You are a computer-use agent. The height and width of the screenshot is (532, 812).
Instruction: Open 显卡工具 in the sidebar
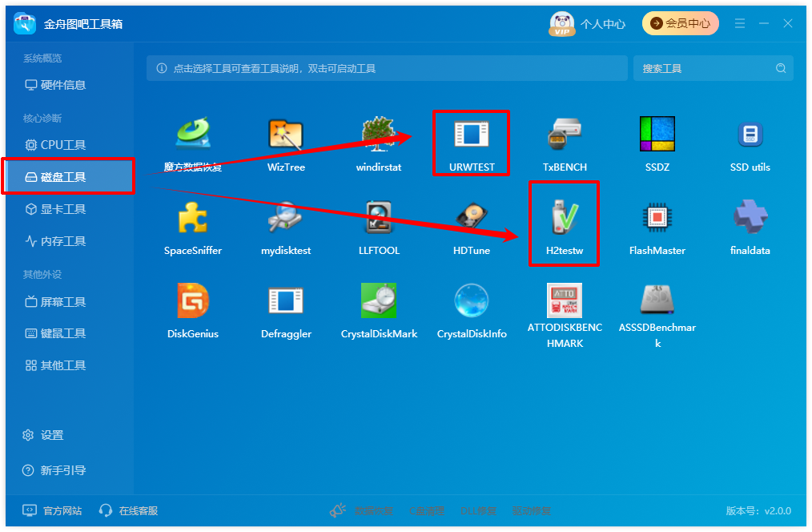55,209
